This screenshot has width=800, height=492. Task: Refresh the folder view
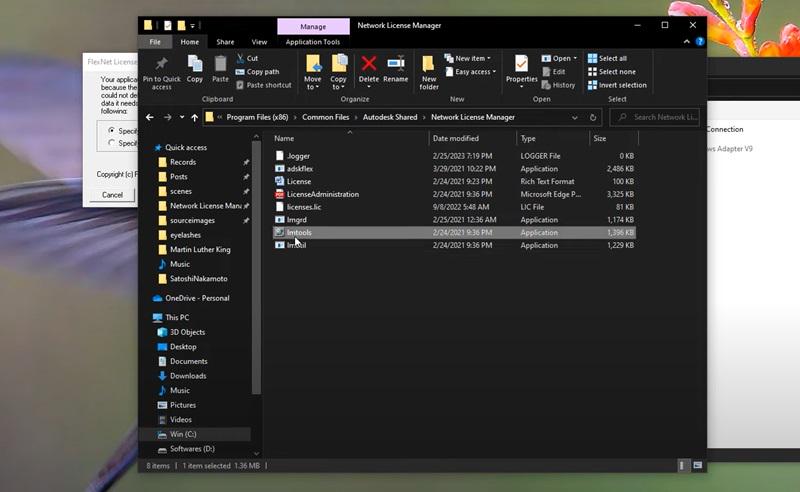[x=593, y=117]
